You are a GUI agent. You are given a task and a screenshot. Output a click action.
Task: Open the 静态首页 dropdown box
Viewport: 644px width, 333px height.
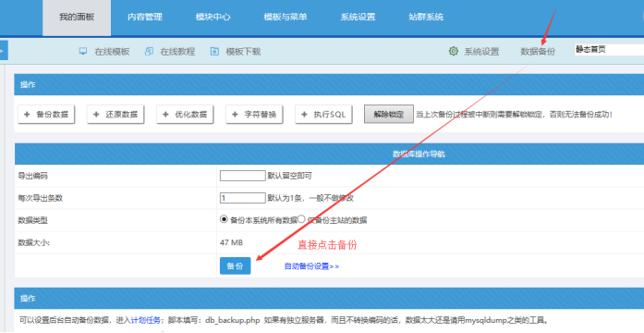(x=609, y=49)
